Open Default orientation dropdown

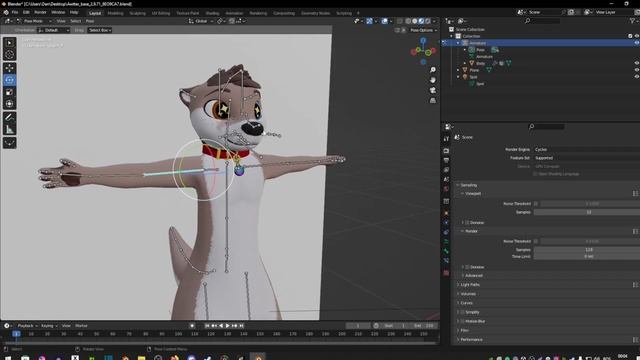pyautogui.click(x=53, y=30)
